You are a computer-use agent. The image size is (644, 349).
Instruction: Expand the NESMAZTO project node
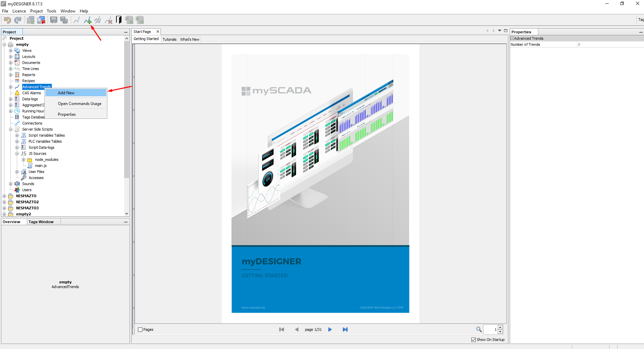4,196
